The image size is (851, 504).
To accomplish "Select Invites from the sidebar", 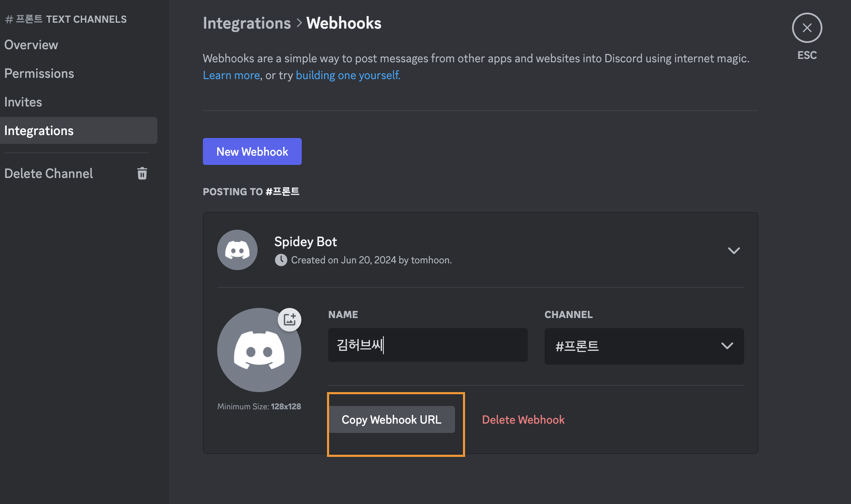I will (x=23, y=102).
